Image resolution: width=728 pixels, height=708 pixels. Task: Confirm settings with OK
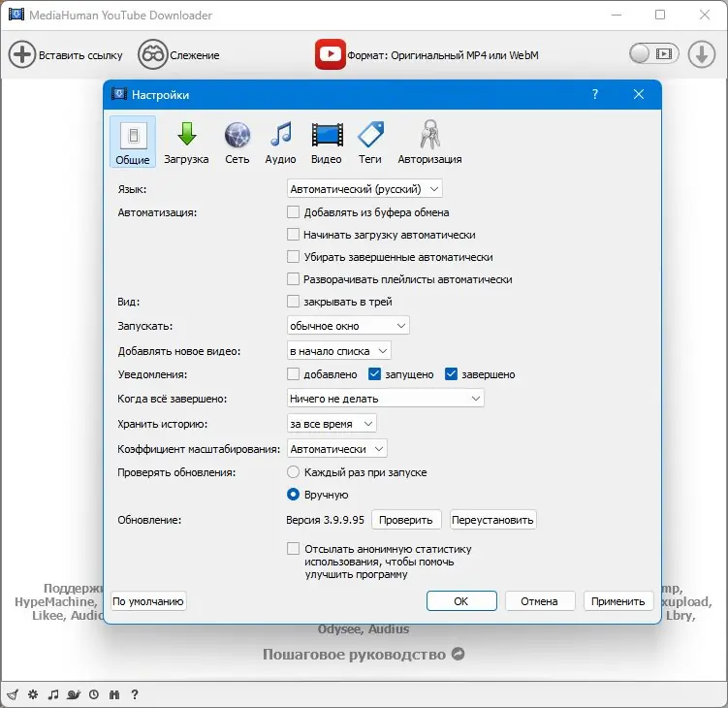(x=461, y=601)
